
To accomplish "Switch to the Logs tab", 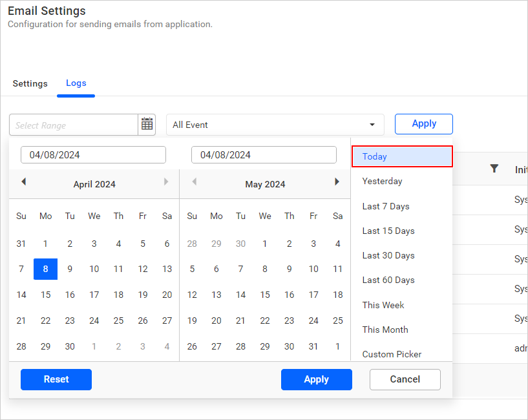I will pyautogui.click(x=76, y=83).
